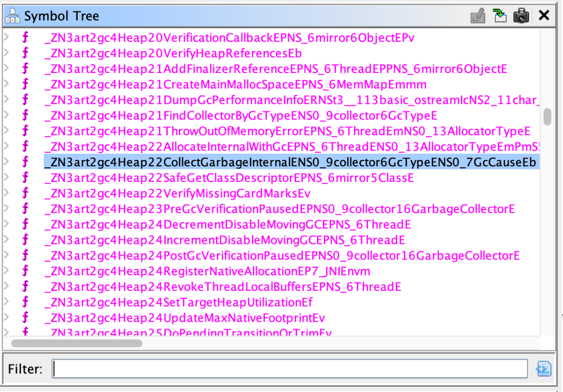Expand the Heap21AddFinalizerReference node
The width and height of the screenshot is (563, 392).
coord(6,68)
